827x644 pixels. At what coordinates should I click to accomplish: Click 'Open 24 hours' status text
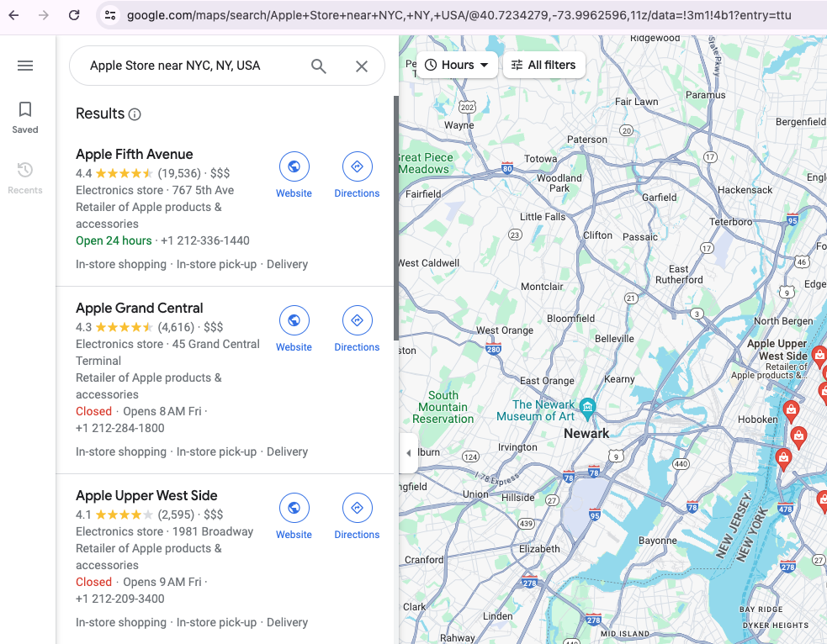114,240
